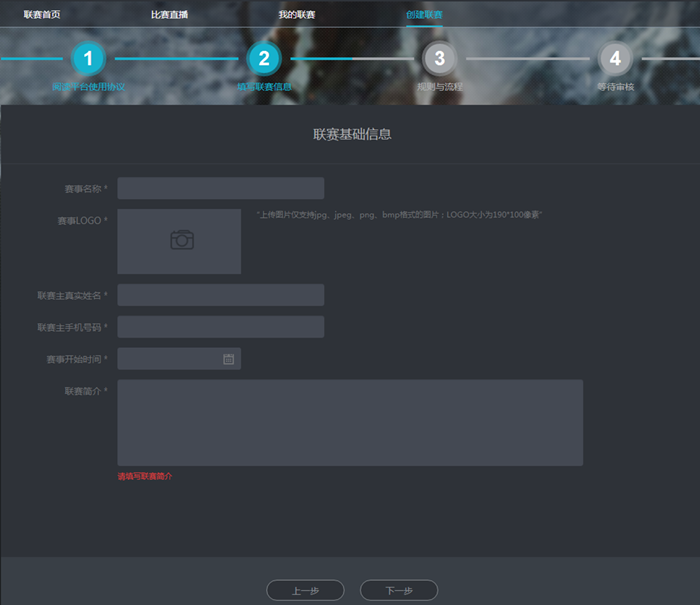The image size is (700, 605).
Task: Click the step 4 circle icon
Action: click(615, 59)
